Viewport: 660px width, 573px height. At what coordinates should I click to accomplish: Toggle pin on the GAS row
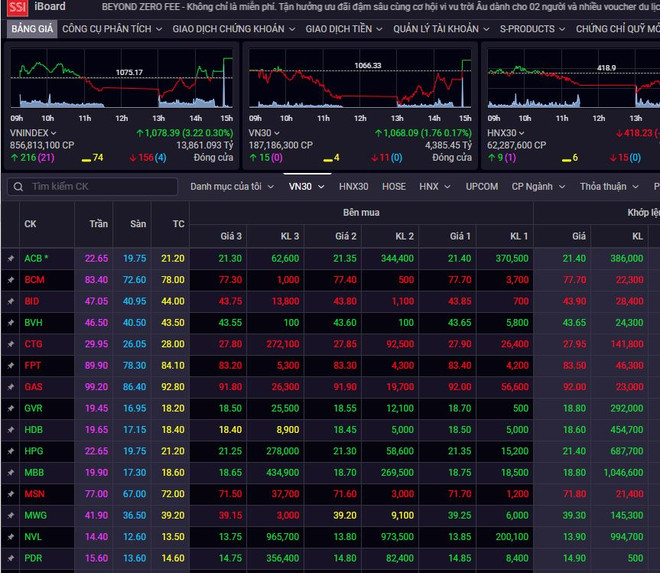tap(11, 386)
